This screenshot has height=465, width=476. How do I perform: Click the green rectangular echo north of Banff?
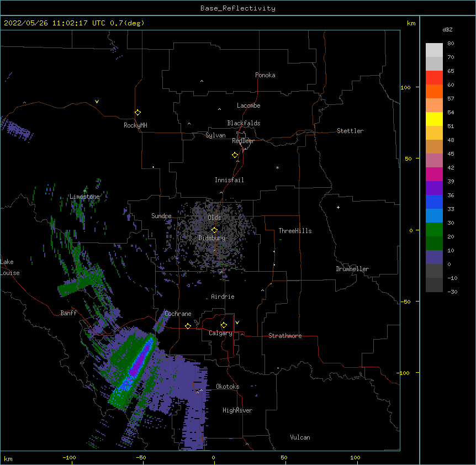(75, 287)
